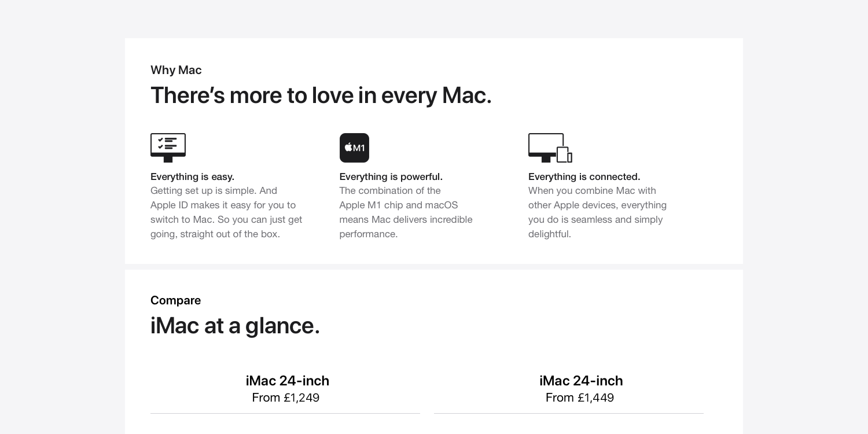Image resolution: width=868 pixels, height=434 pixels.
Task: Click the checklist monitor icon
Action: pos(168,148)
